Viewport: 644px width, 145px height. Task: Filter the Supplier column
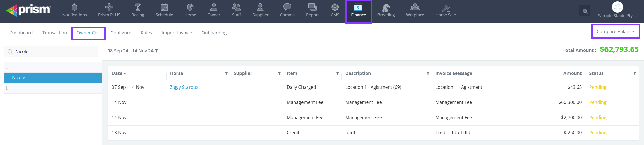pyautogui.click(x=279, y=73)
